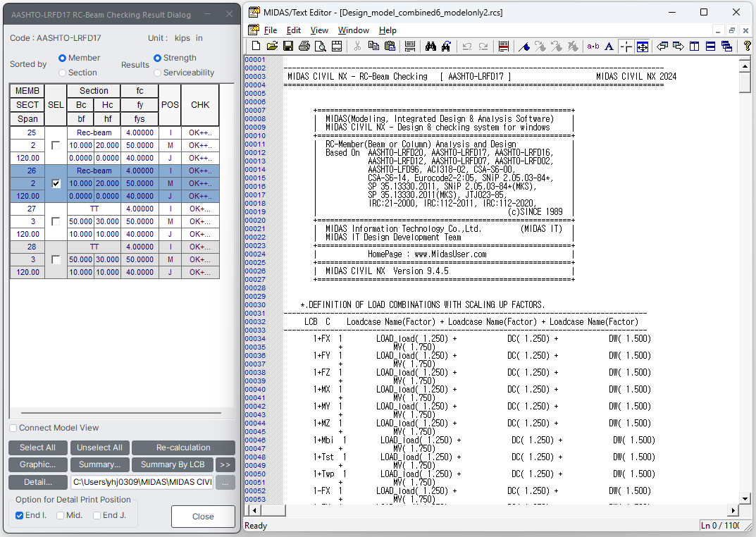Click text editor scroll down arrow
Screen dimensions: 756x537
[745, 499]
